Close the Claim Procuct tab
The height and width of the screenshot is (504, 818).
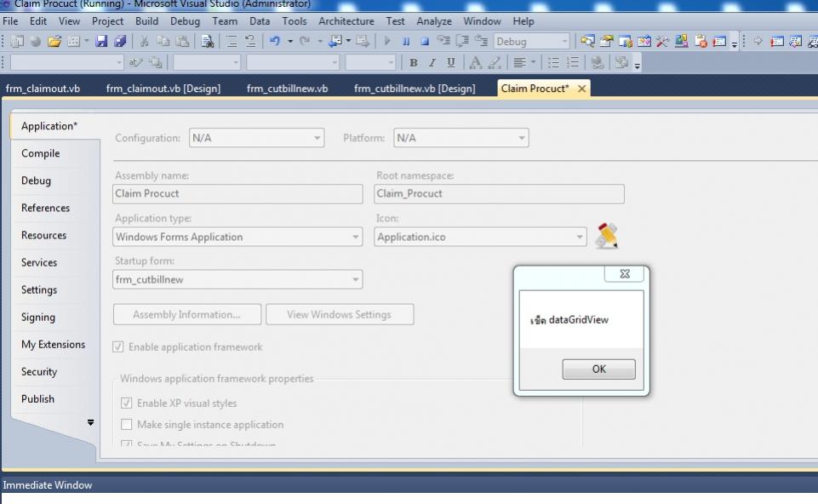click(x=581, y=89)
